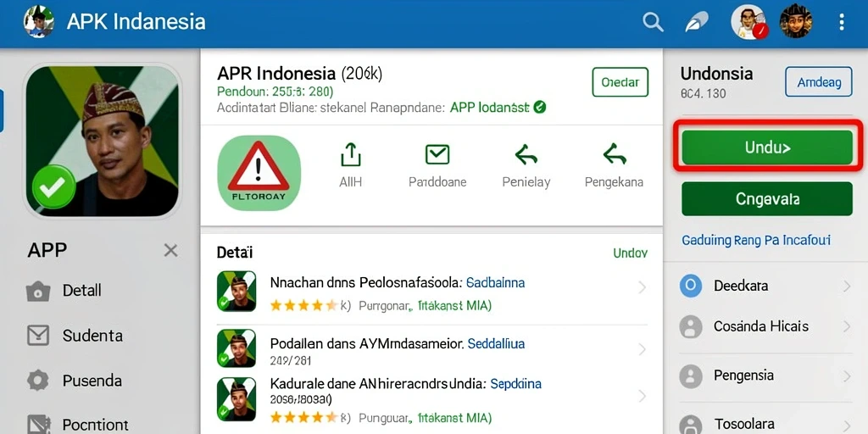Click the Deedkara list item

coord(766,287)
